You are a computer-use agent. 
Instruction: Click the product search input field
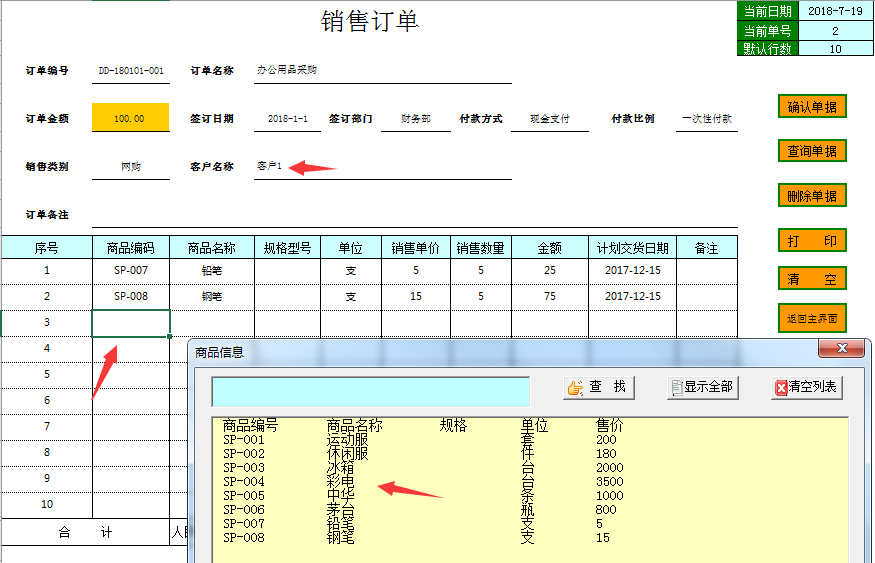pos(371,391)
